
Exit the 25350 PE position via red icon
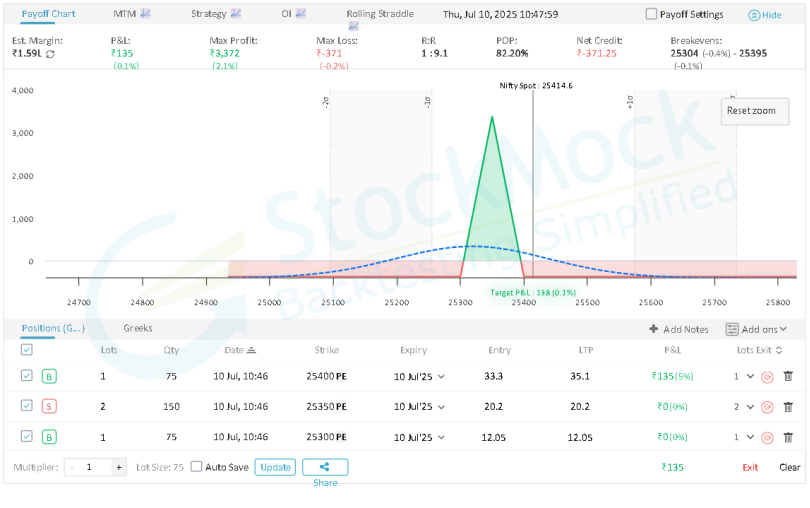768,407
